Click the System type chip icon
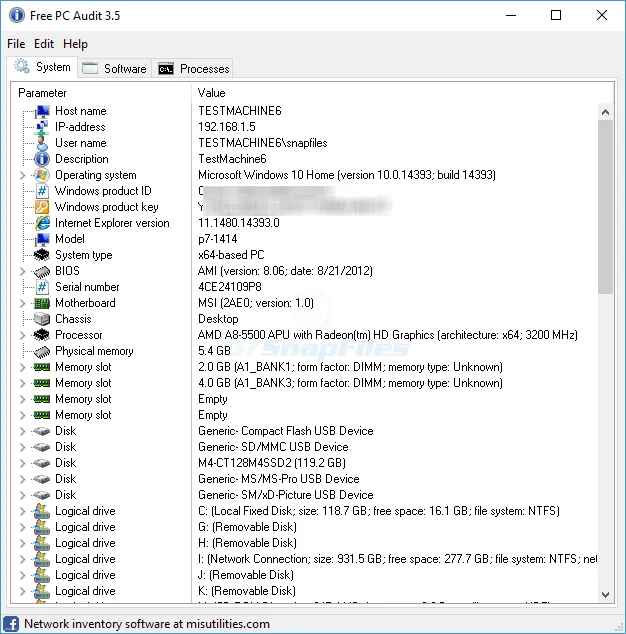This screenshot has height=634, width=626. coord(42,255)
